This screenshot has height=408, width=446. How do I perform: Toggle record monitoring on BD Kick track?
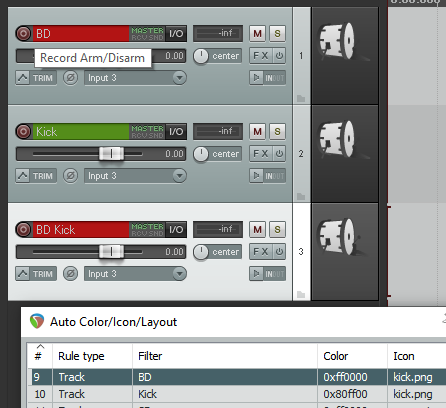256,274
